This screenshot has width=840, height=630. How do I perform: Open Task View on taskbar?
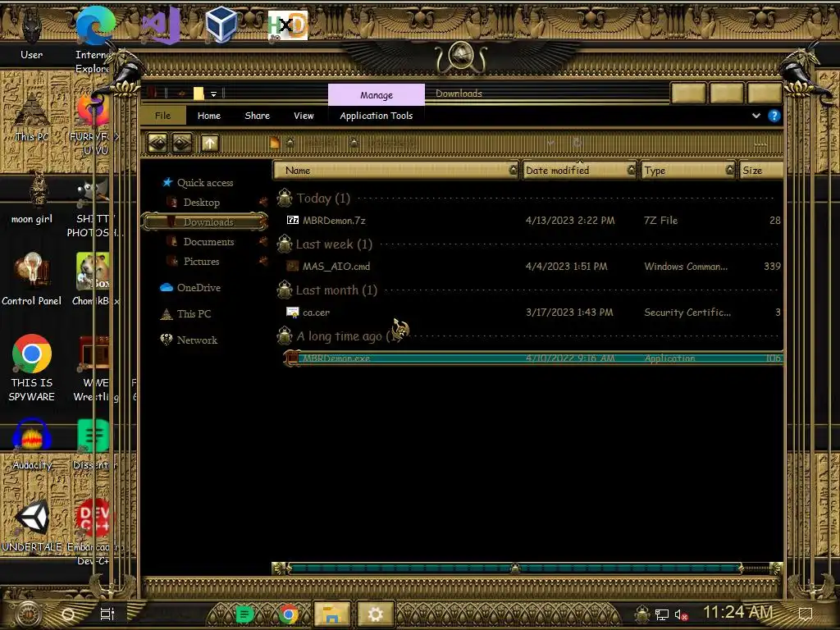point(107,614)
